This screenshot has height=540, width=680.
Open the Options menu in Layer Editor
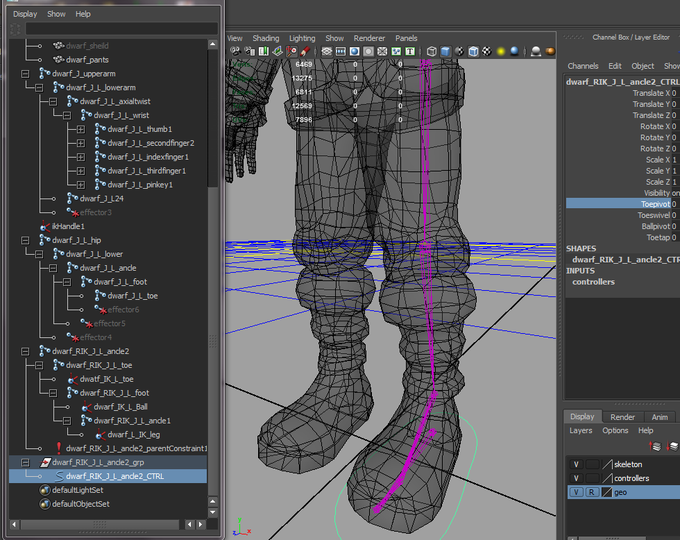click(615, 431)
